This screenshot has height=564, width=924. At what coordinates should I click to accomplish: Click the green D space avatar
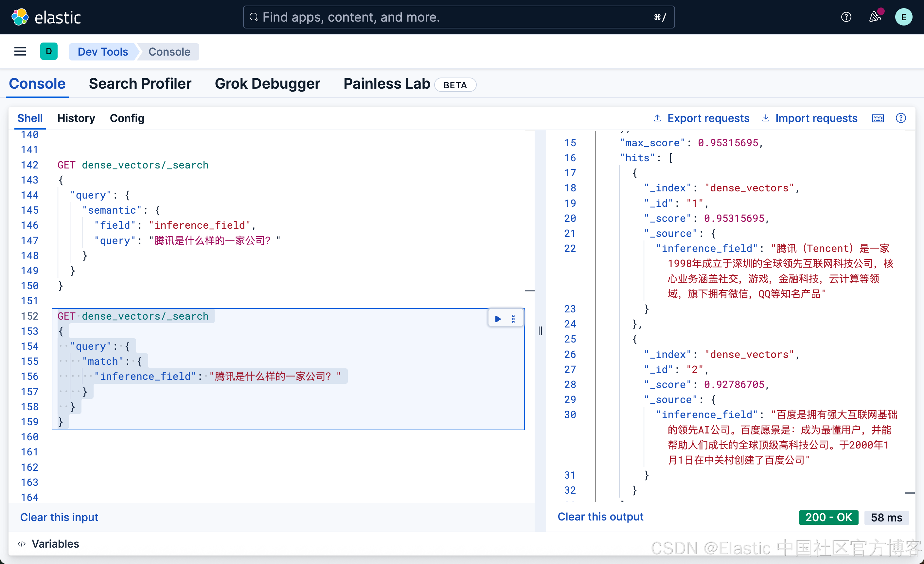tap(49, 51)
